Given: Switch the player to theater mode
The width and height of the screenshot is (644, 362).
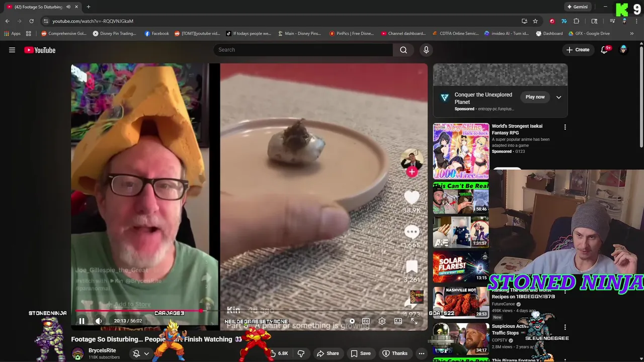Looking at the screenshot, I should tap(398, 321).
